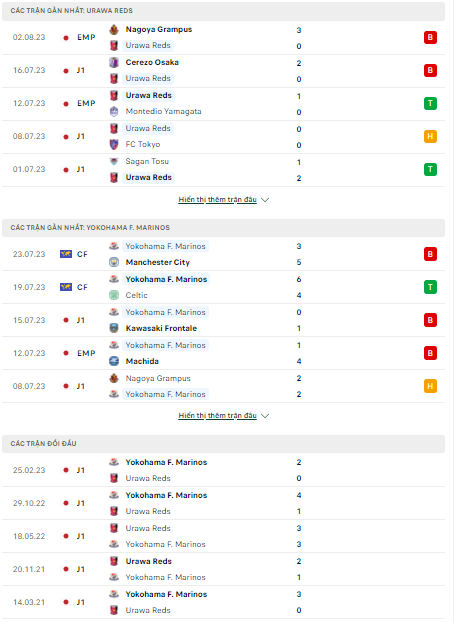Select the 25.02.23 head-to-head match row

pos(223,470)
